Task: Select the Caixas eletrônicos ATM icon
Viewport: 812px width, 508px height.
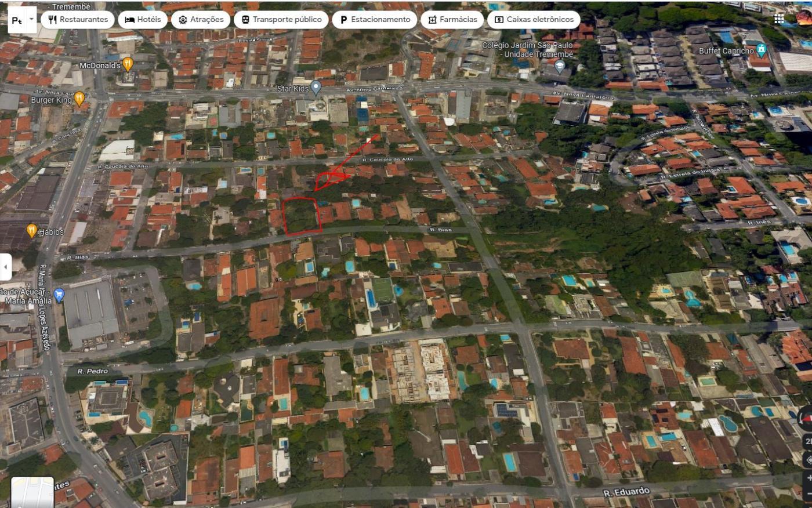Action: (499, 19)
